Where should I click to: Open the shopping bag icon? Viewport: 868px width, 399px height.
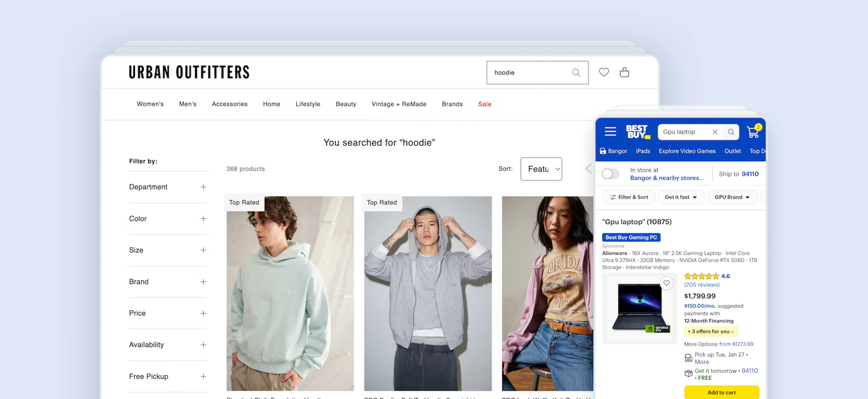(624, 72)
